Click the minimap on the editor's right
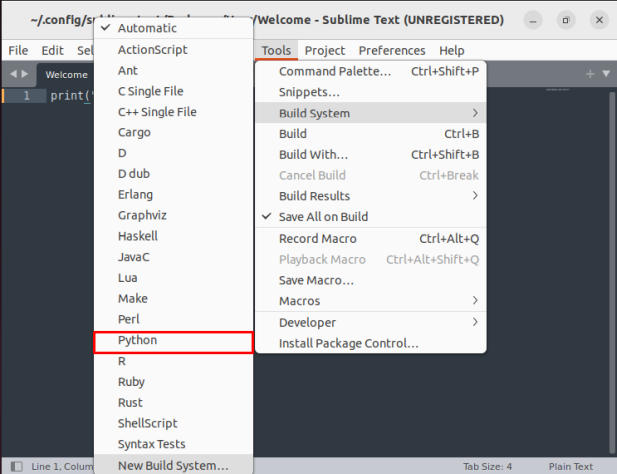 click(571, 92)
